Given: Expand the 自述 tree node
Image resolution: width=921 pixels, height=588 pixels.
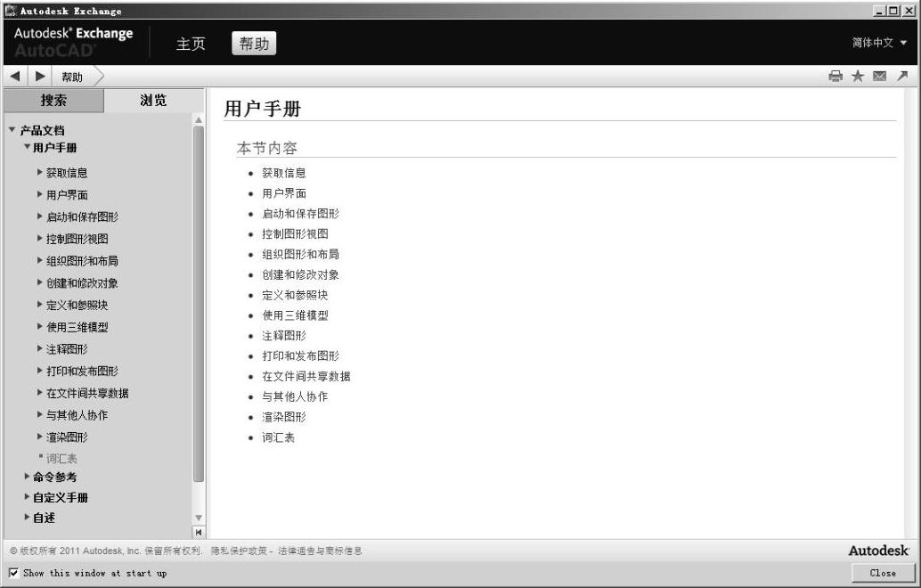Looking at the screenshot, I should click(x=27, y=517).
